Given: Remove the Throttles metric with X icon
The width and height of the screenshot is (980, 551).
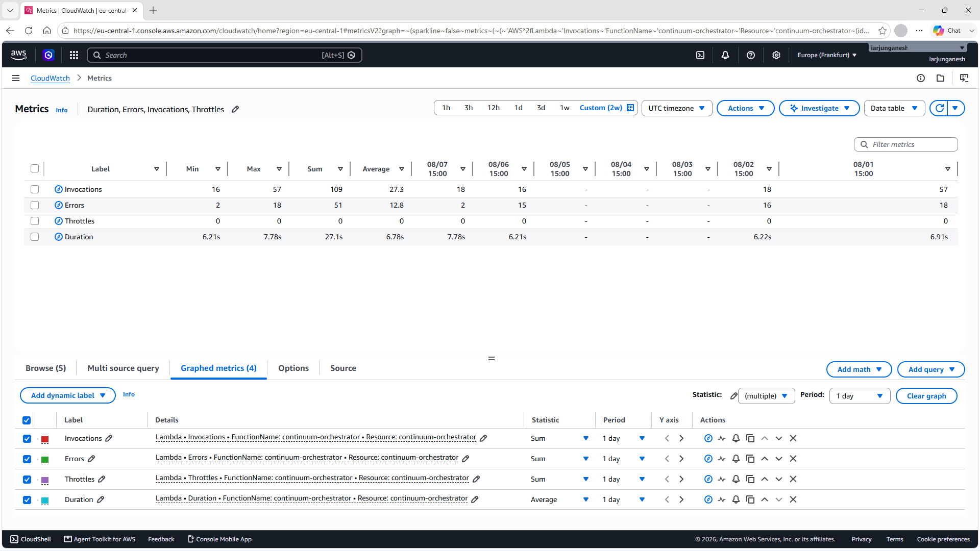Looking at the screenshot, I should 793,479.
